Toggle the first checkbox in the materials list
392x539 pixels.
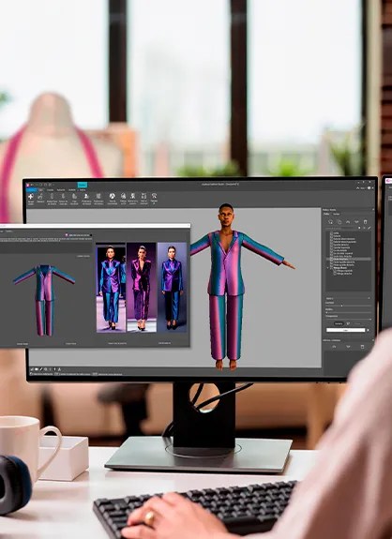331,233
